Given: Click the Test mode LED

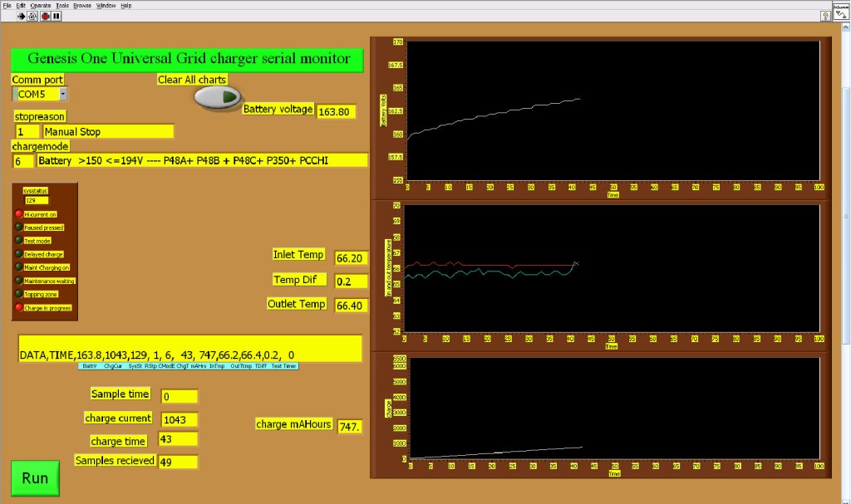Looking at the screenshot, I should coord(19,240).
